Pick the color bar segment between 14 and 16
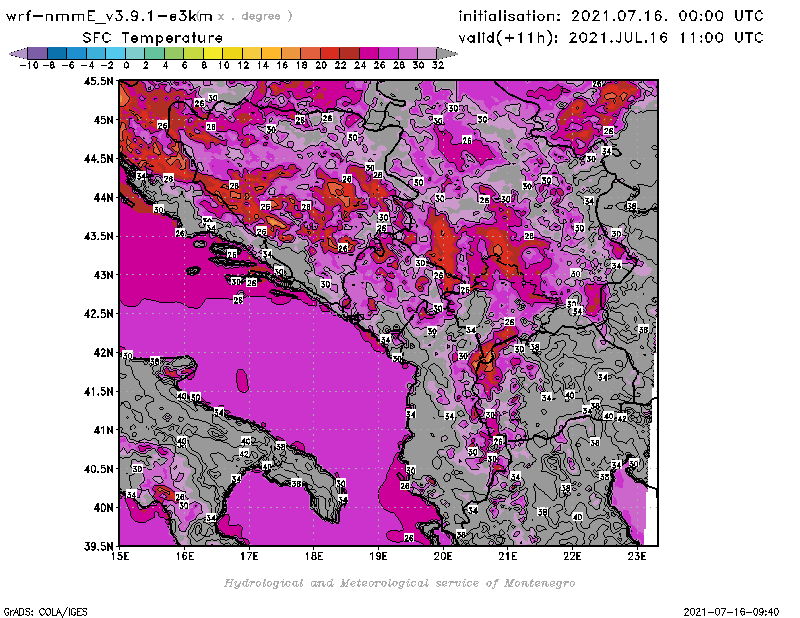The height and width of the screenshot is (618, 800). tap(271, 53)
